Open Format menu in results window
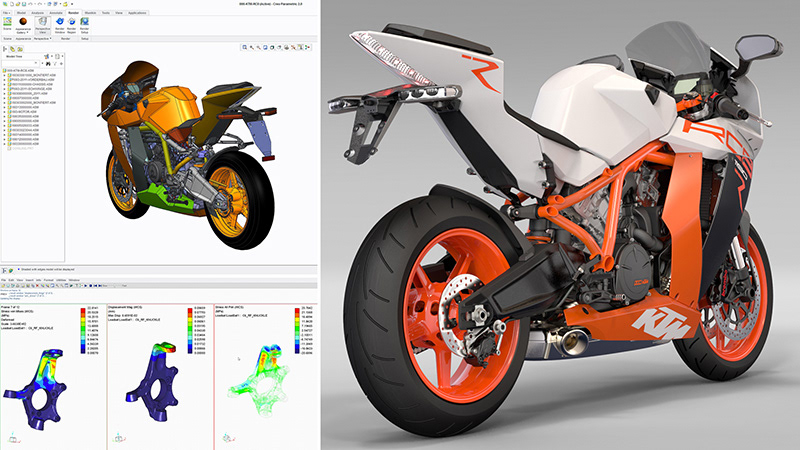Image resolution: width=800 pixels, height=450 pixels. (48, 280)
